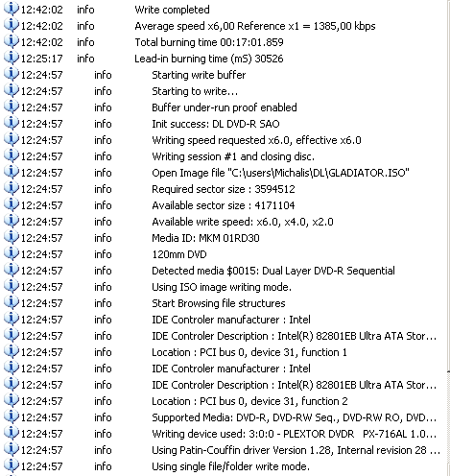This screenshot has height=476, width=450.
Task: Select the Init success DL DVD-R SAO line
Action: click(224, 124)
